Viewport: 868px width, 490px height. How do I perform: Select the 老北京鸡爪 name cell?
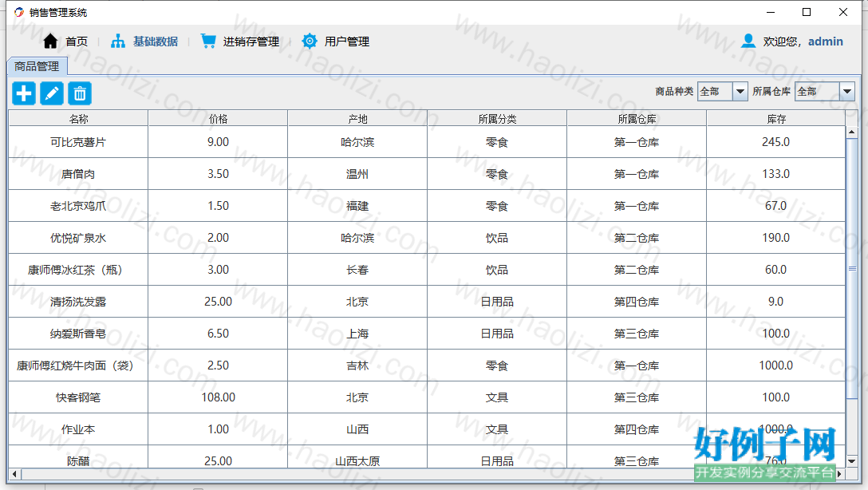click(x=78, y=206)
